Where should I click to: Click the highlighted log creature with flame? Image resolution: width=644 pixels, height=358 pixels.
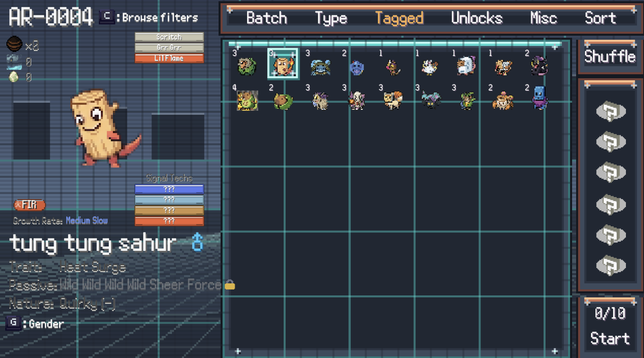coord(282,64)
